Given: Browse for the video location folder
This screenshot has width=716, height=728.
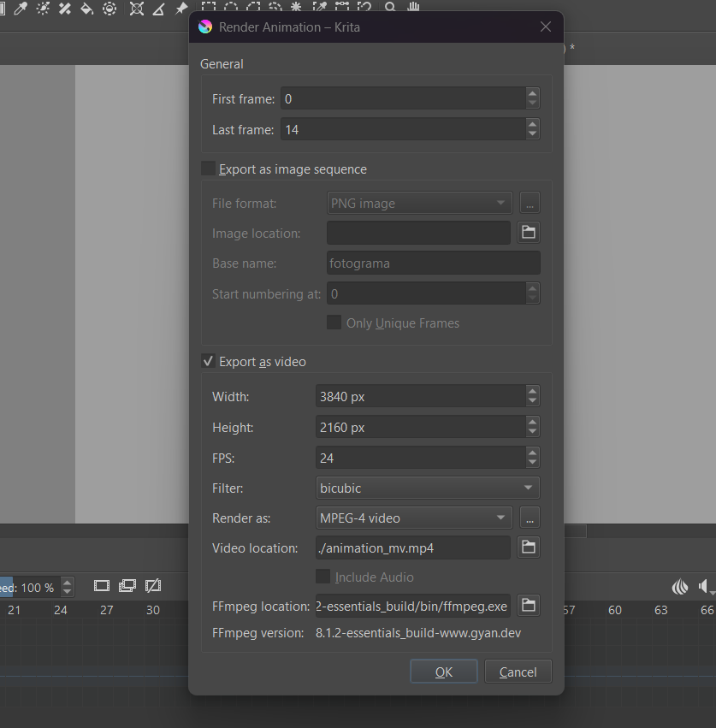Looking at the screenshot, I should [x=529, y=547].
